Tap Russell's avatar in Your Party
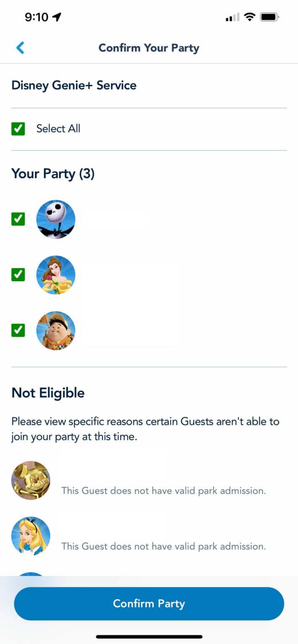 pos(56,330)
